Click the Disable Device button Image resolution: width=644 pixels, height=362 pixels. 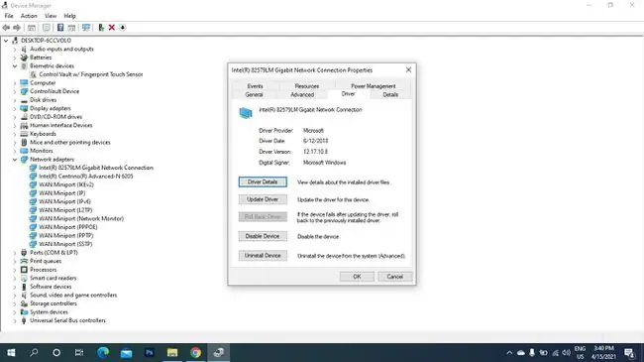pyautogui.click(x=263, y=236)
